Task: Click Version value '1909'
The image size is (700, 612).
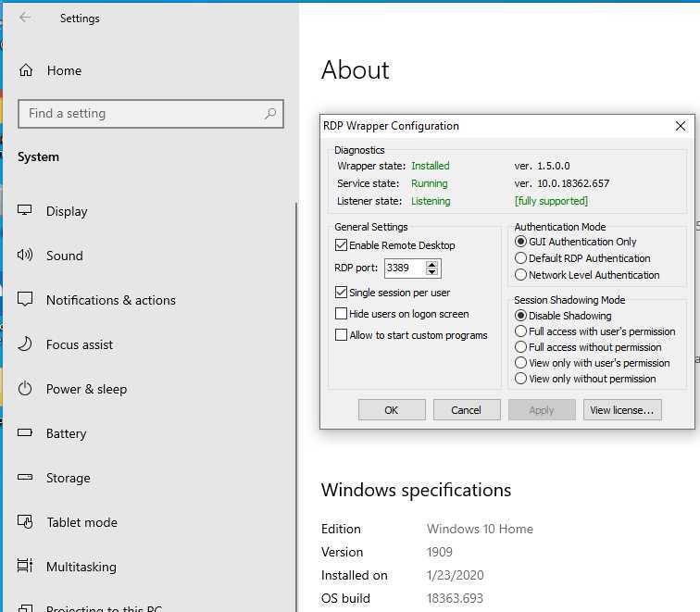Action: (x=440, y=552)
